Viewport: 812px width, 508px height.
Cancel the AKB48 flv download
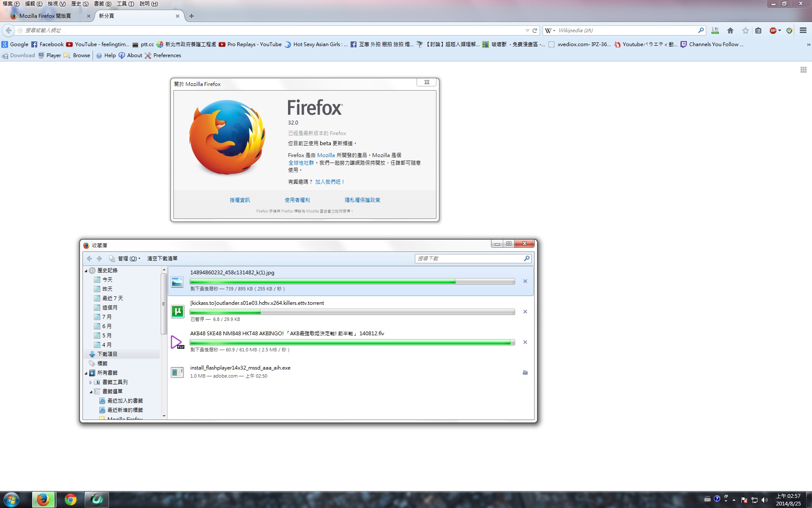click(x=525, y=342)
